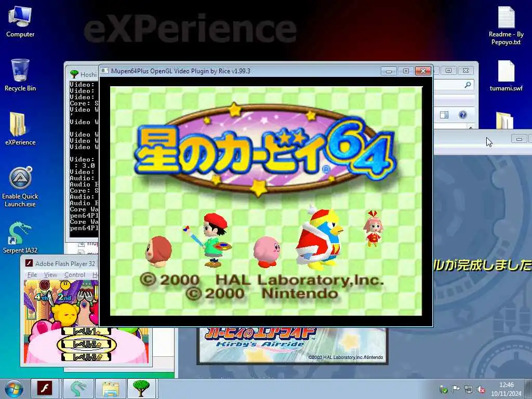Select the folder icon below tumami.swf
This screenshot has width=532, height=399.
[504, 121]
